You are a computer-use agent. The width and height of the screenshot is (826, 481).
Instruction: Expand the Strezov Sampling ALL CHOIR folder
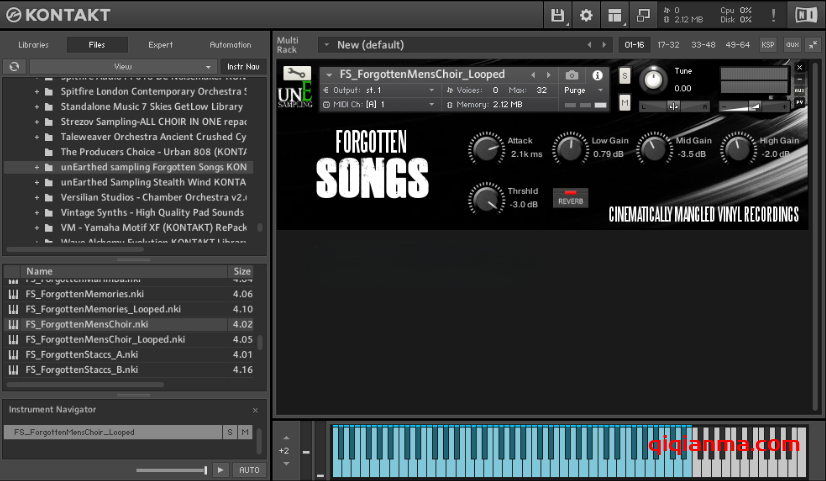pos(37,121)
